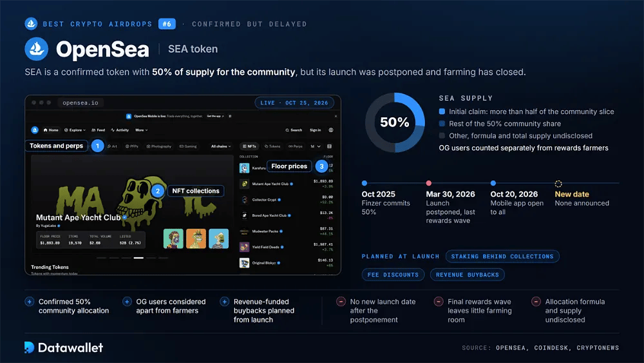
Task: Click the plus icon beside Revenue-funded buybacks
Action: pyautogui.click(x=224, y=302)
